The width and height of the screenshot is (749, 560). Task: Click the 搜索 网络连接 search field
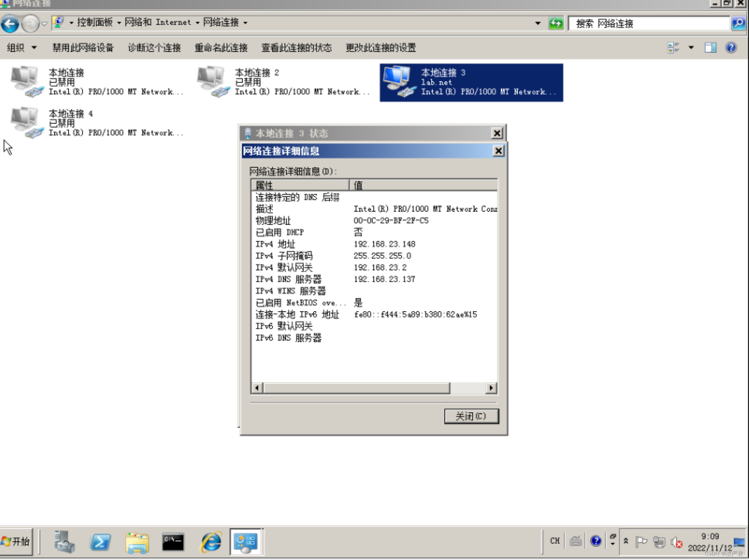tap(649, 24)
